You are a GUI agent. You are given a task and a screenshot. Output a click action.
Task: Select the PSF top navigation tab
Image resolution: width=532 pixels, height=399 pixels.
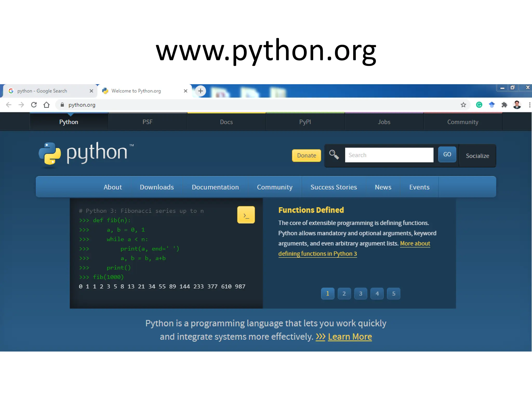[x=148, y=122]
